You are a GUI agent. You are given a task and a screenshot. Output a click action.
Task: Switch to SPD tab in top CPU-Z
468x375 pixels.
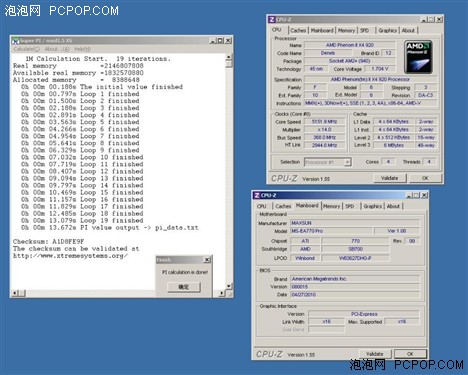364,30
